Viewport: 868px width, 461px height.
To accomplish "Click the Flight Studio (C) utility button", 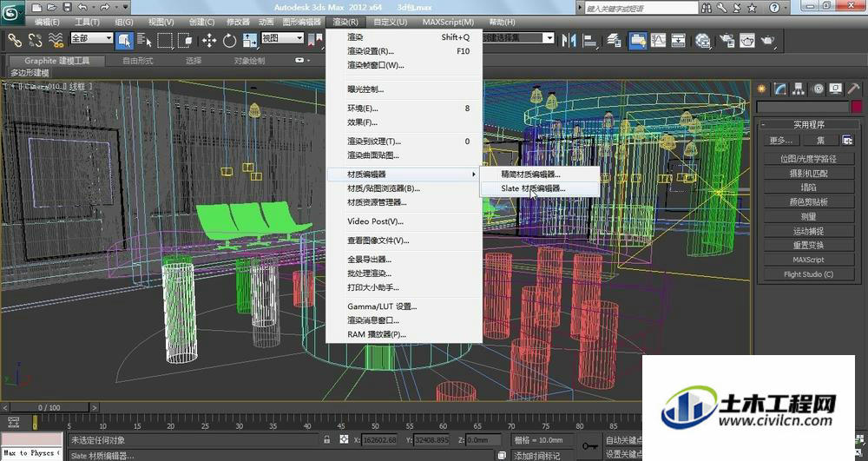I will pos(808,274).
